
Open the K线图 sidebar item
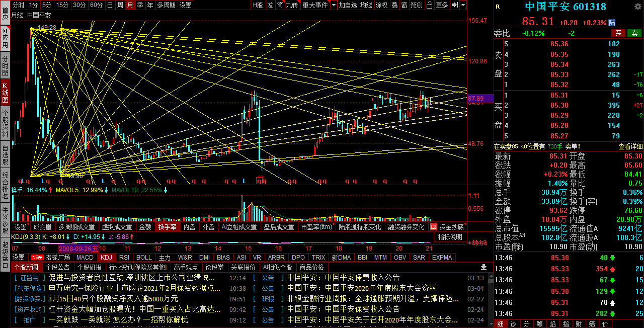pyautogui.click(x=5, y=92)
